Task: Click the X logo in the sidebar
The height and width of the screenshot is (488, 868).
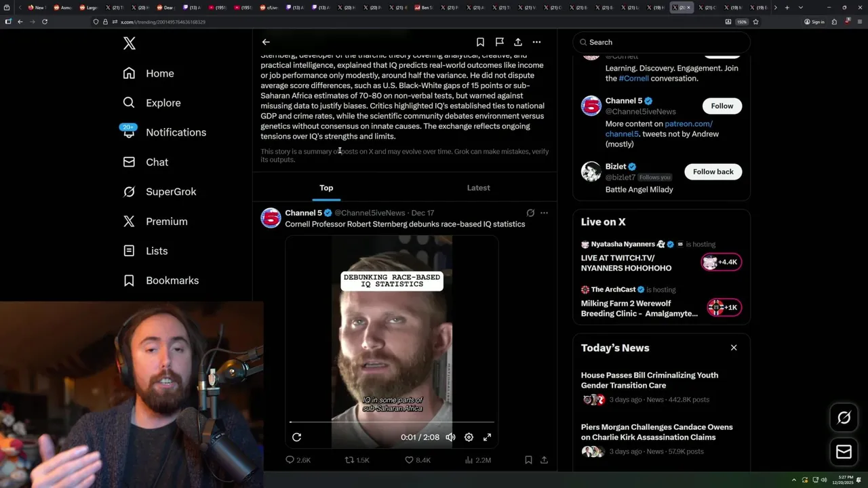Action: coord(130,44)
